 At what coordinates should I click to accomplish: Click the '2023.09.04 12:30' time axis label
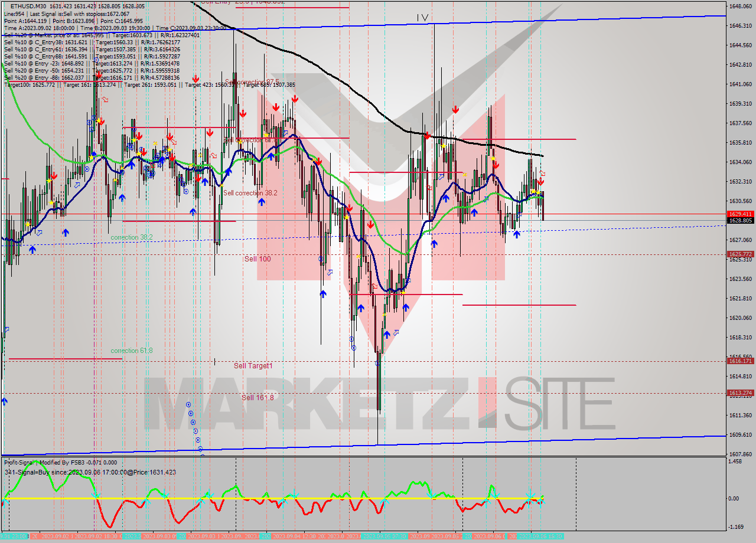point(294,536)
